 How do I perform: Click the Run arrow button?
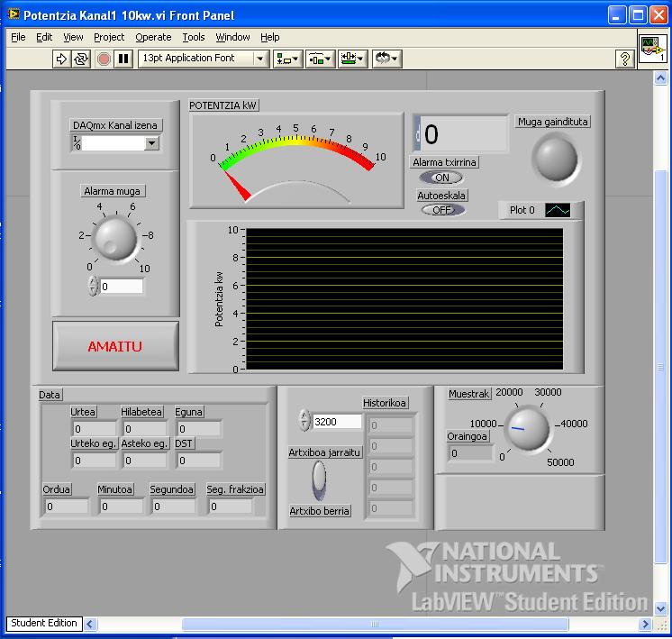click(61, 59)
